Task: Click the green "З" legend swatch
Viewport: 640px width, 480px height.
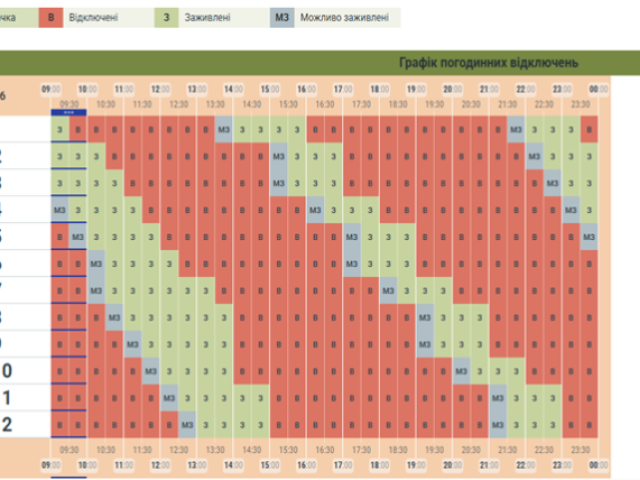Action: (x=166, y=17)
